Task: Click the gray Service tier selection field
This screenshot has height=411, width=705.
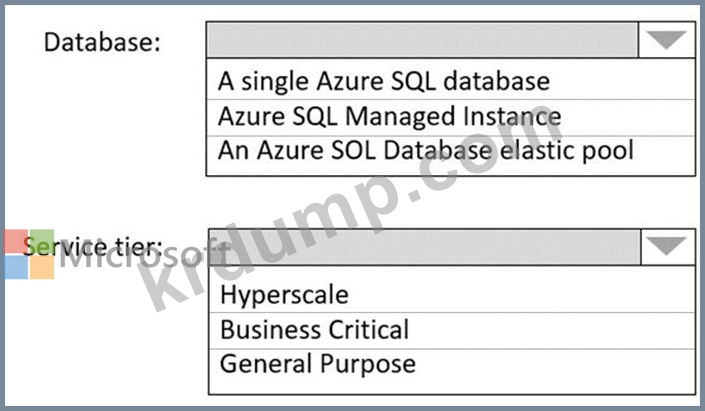Action: coord(421,246)
